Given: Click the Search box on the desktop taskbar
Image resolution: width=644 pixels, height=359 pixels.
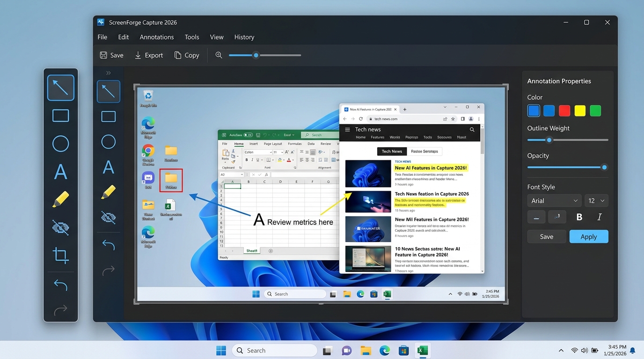Looking at the screenshot, I should tap(275, 351).
